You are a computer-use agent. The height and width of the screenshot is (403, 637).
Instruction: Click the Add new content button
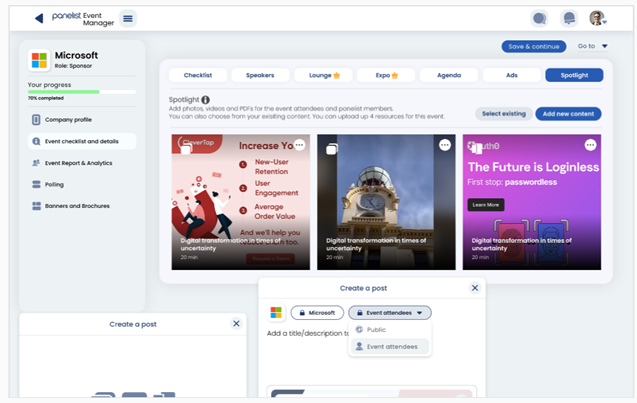click(x=568, y=114)
